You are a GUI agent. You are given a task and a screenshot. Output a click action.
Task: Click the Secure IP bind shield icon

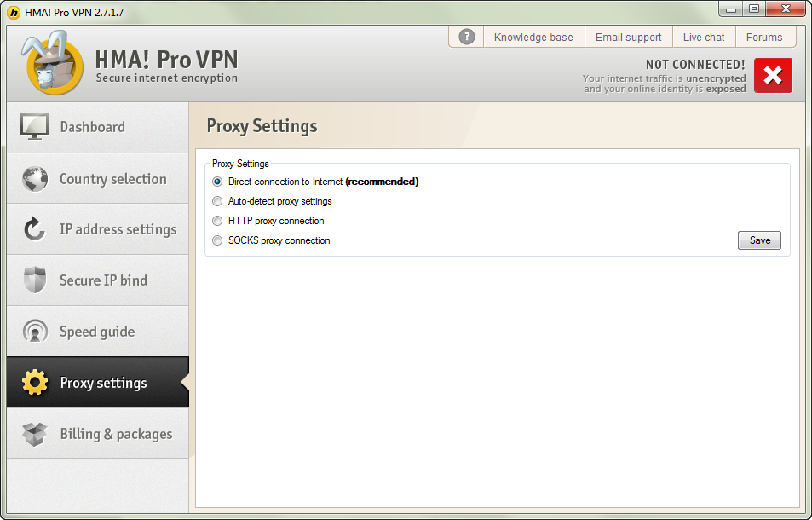35,280
